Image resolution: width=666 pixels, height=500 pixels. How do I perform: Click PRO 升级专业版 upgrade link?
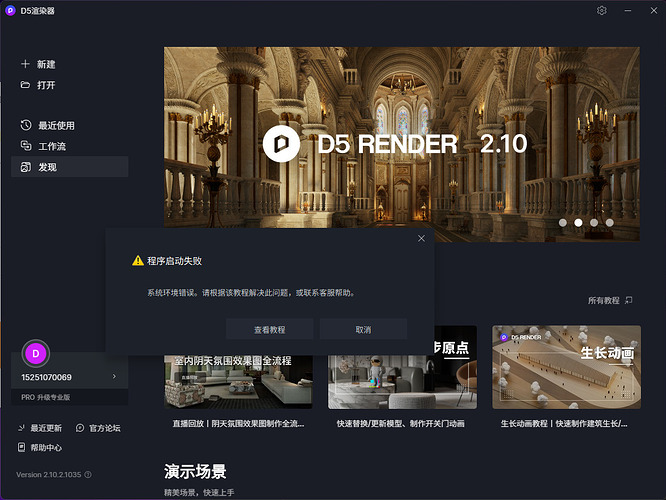pyautogui.click(x=46, y=397)
